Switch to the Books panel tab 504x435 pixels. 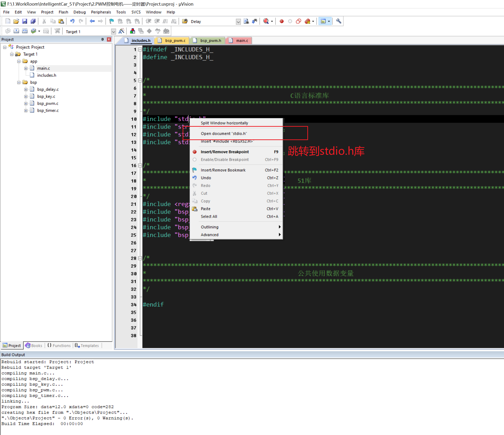coord(34,346)
